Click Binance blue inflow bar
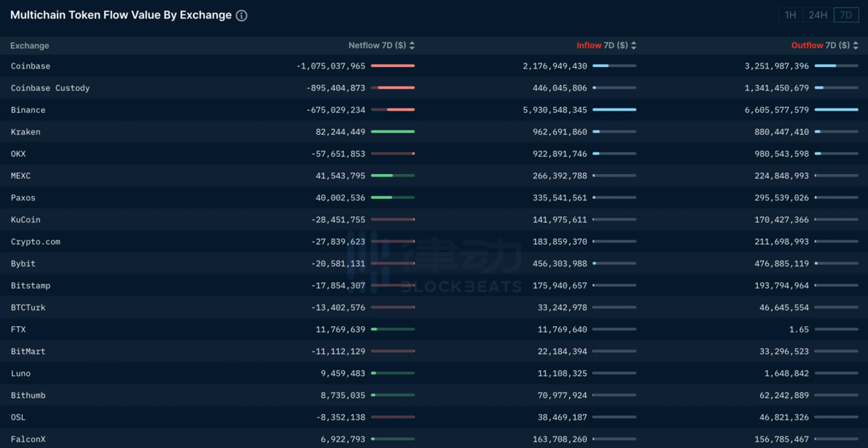This screenshot has width=868, height=448. [614, 109]
